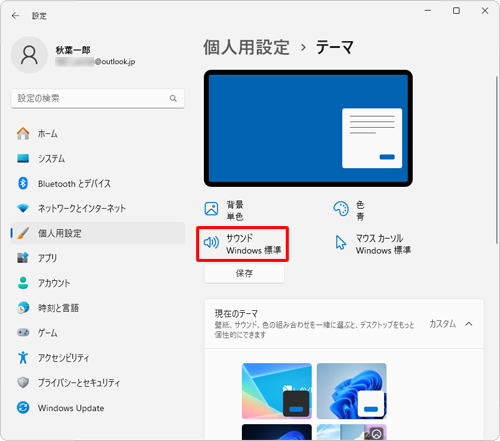500x441 pixels.
Task: Open アカウント settings
Action: coord(98,283)
